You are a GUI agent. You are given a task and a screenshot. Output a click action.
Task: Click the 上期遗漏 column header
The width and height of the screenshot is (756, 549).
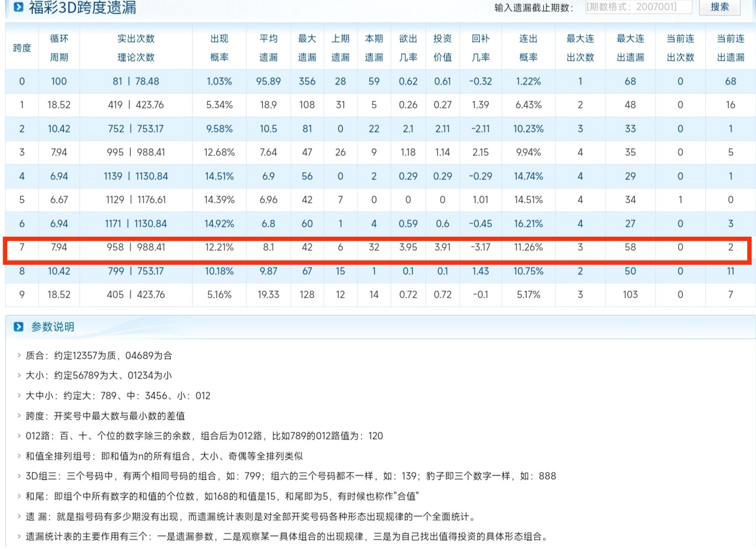tap(340, 48)
